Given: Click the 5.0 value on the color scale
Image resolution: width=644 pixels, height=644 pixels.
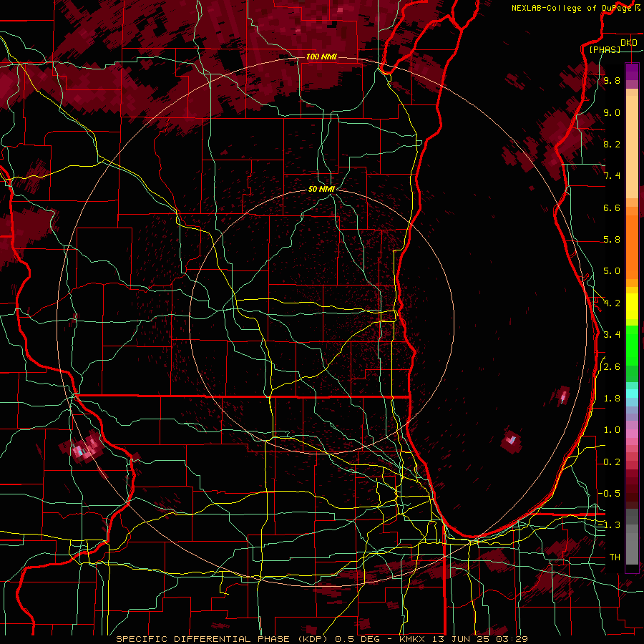Looking at the screenshot, I should 612,271.
